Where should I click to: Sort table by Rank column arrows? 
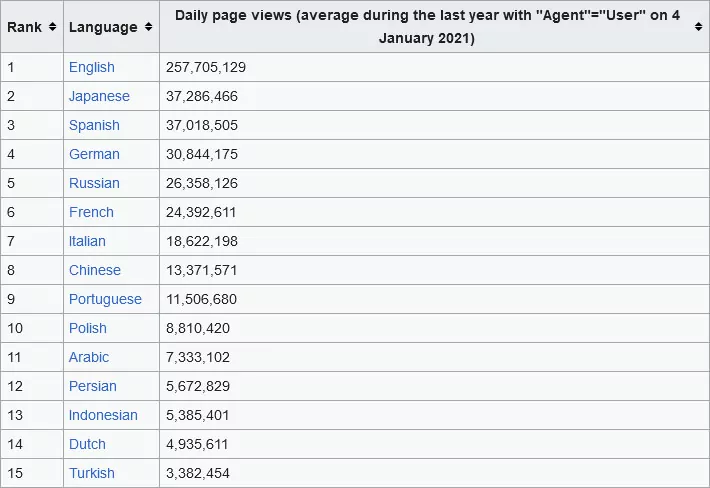coord(53,27)
